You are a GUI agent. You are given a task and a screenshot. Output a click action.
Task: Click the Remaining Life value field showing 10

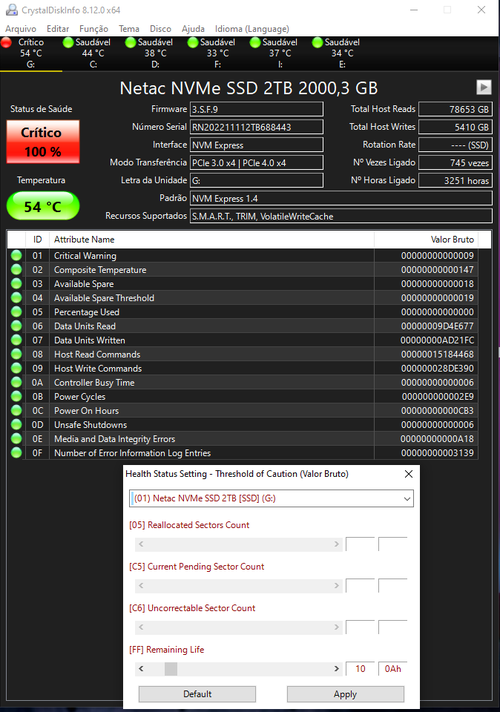tap(360, 668)
